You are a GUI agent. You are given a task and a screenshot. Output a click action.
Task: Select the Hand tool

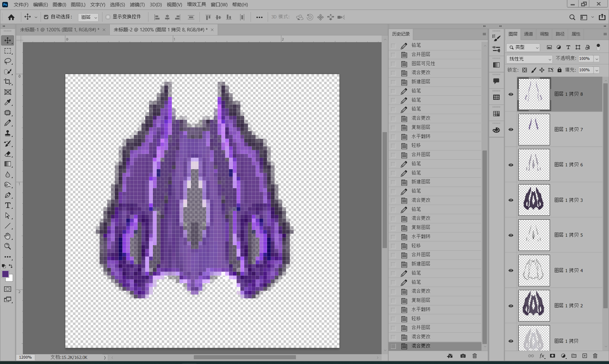click(8, 236)
